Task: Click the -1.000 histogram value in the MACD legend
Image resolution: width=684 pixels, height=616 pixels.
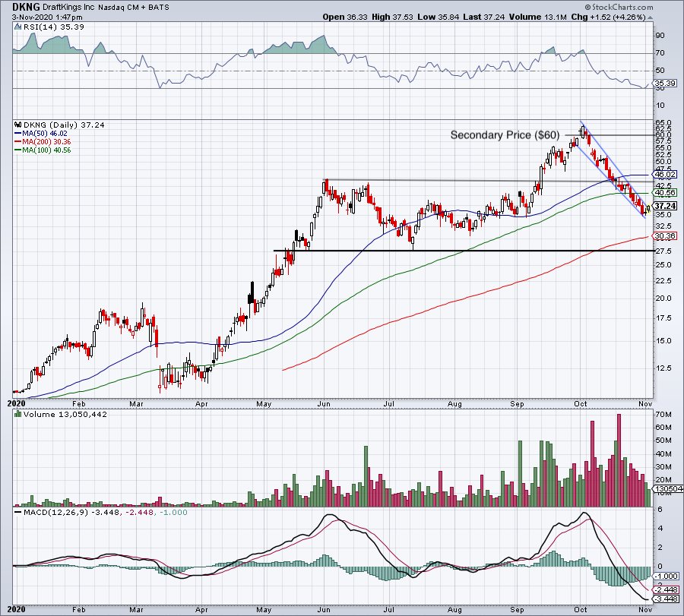Action: pos(173,512)
